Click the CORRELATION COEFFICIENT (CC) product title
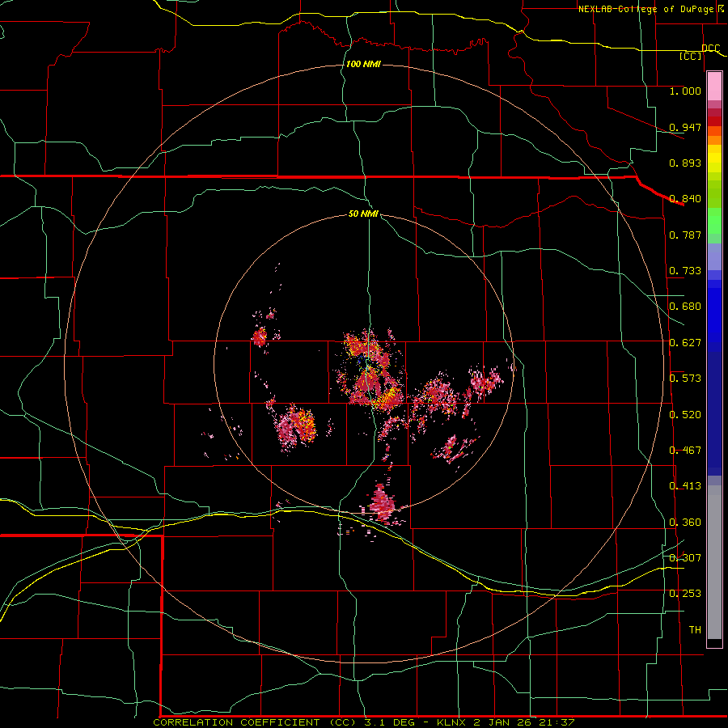This screenshot has width=728, height=728. (255, 722)
